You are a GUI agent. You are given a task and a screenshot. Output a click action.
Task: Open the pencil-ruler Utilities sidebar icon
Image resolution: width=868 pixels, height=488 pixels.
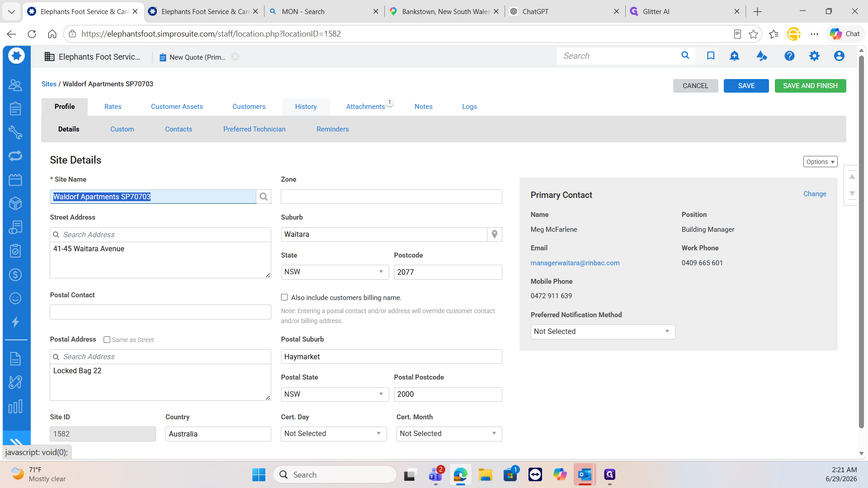click(15, 382)
